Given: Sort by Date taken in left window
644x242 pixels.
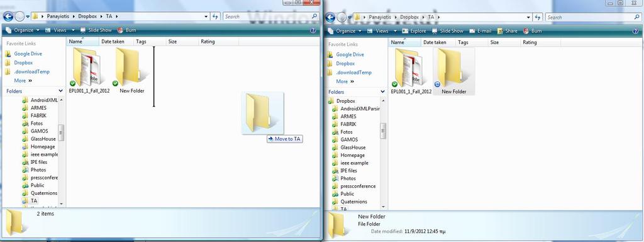Looking at the screenshot, I should tap(116, 42).
